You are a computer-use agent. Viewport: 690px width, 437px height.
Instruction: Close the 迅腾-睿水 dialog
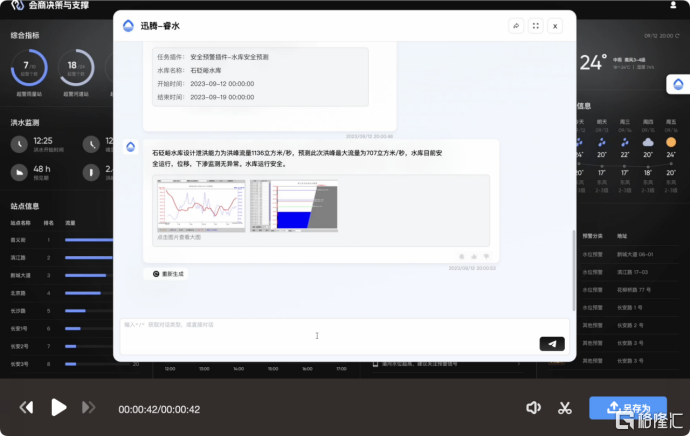pos(556,26)
